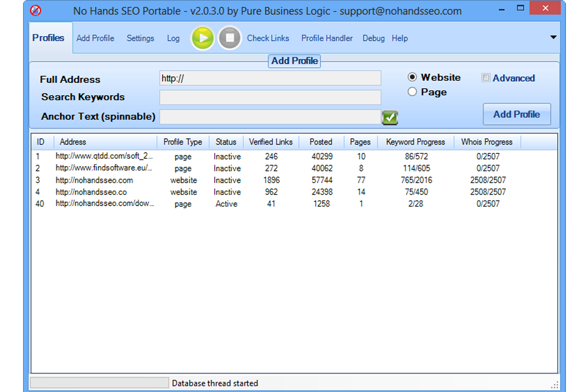588x392 pixels.
Task: Click the Posted value 1258
Action: (322, 204)
